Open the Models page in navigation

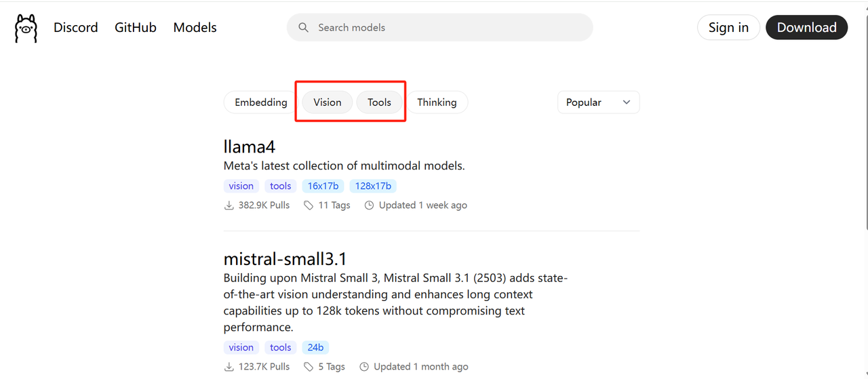[x=195, y=28]
